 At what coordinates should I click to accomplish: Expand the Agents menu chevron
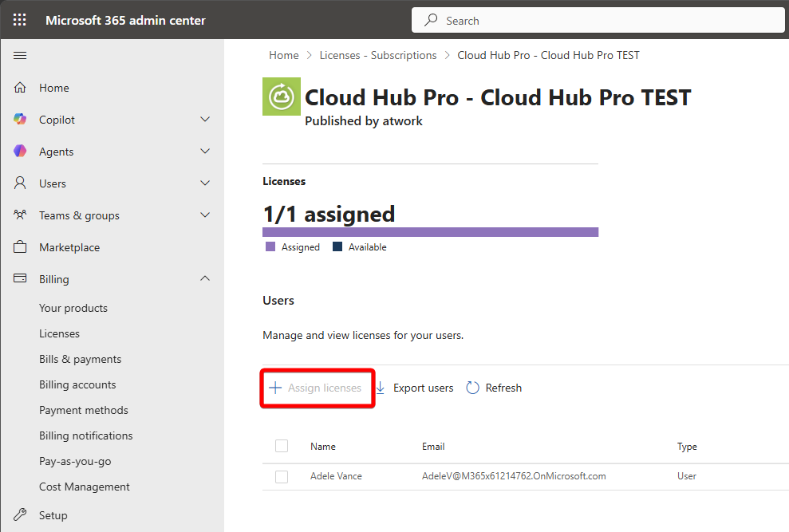(x=205, y=151)
